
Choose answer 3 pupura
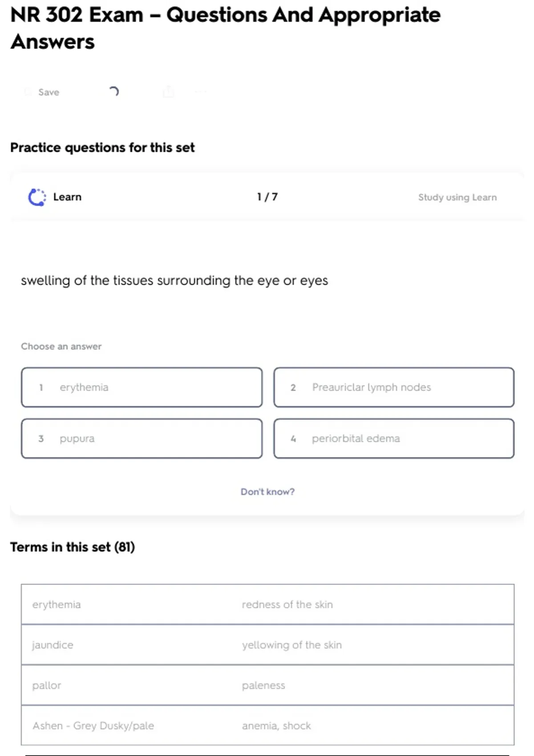(142, 438)
